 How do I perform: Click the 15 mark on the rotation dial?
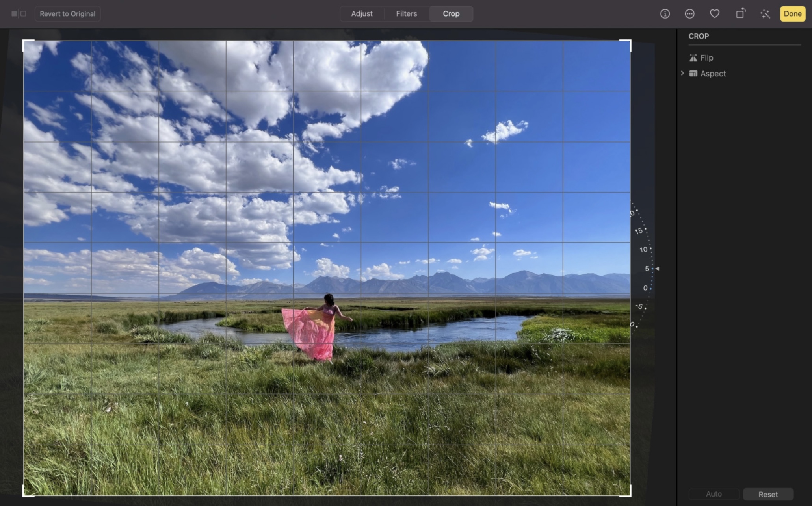point(639,231)
